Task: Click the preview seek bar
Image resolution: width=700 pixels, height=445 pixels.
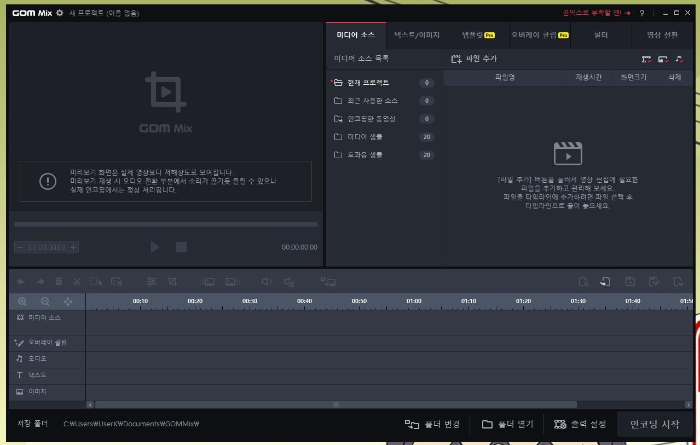Action: (166, 224)
